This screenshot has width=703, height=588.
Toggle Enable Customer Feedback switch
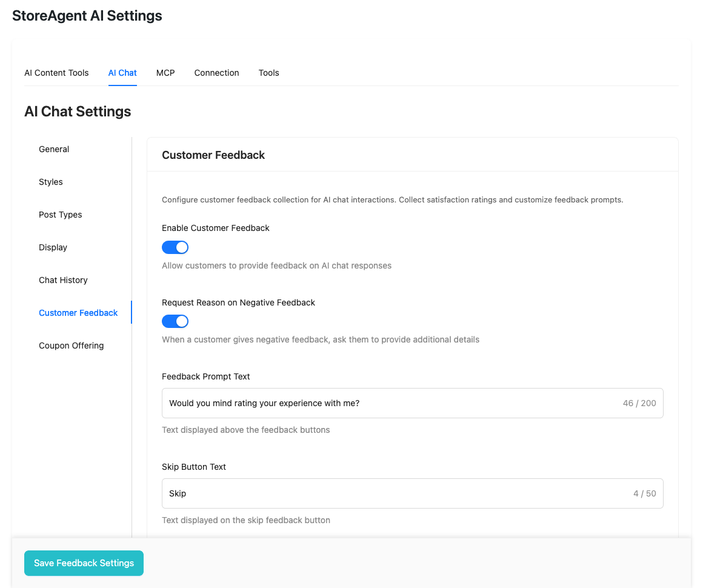point(175,247)
